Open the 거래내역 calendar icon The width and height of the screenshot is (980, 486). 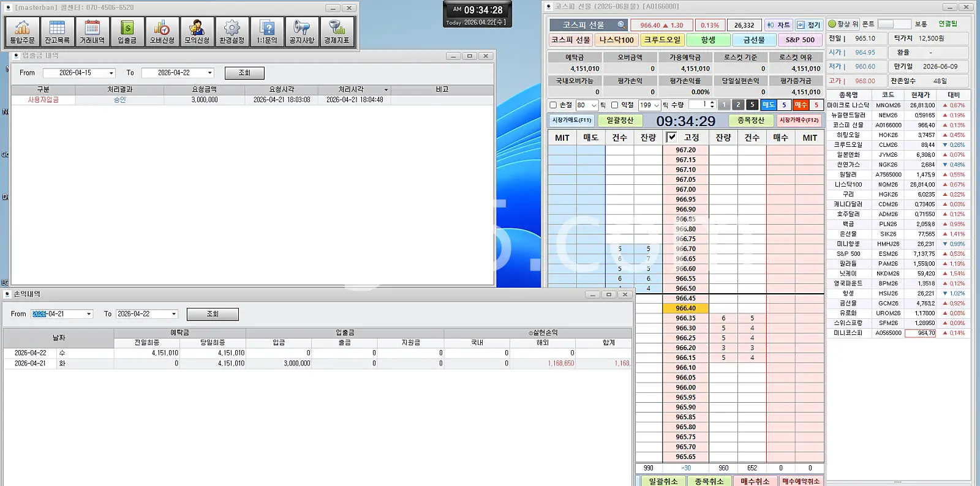coord(92,32)
